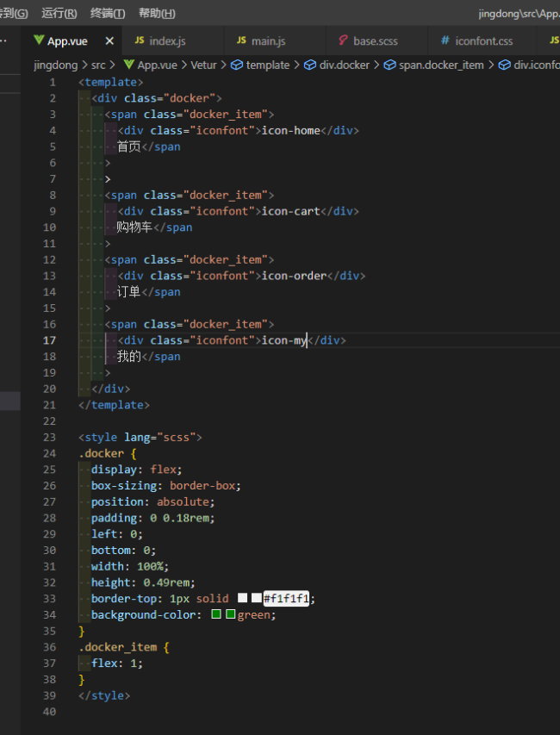The width and height of the screenshot is (560, 735).
Task: Open div.docker breadcrumb dropdown
Action: 345,65
